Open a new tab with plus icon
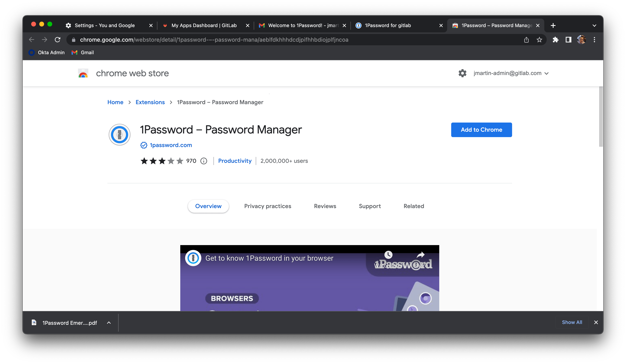The height and width of the screenshot is (364, 626). (x=553, y=25)
